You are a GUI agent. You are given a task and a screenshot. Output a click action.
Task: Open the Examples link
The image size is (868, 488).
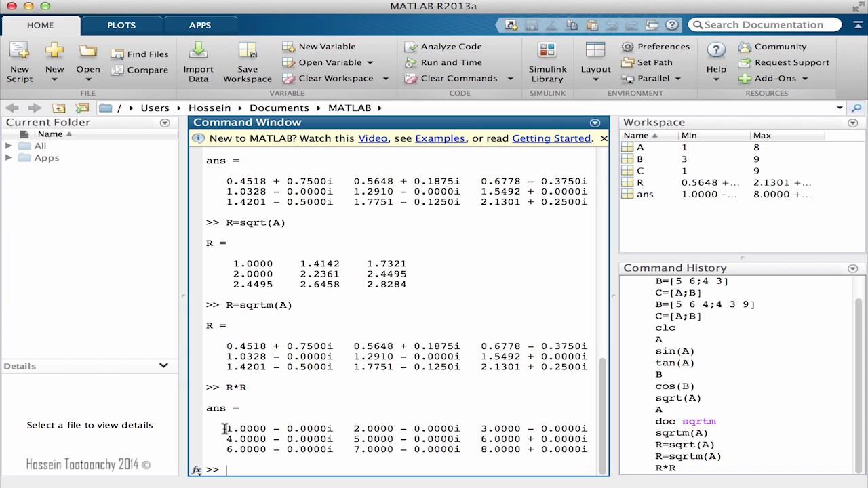(440, 138)
